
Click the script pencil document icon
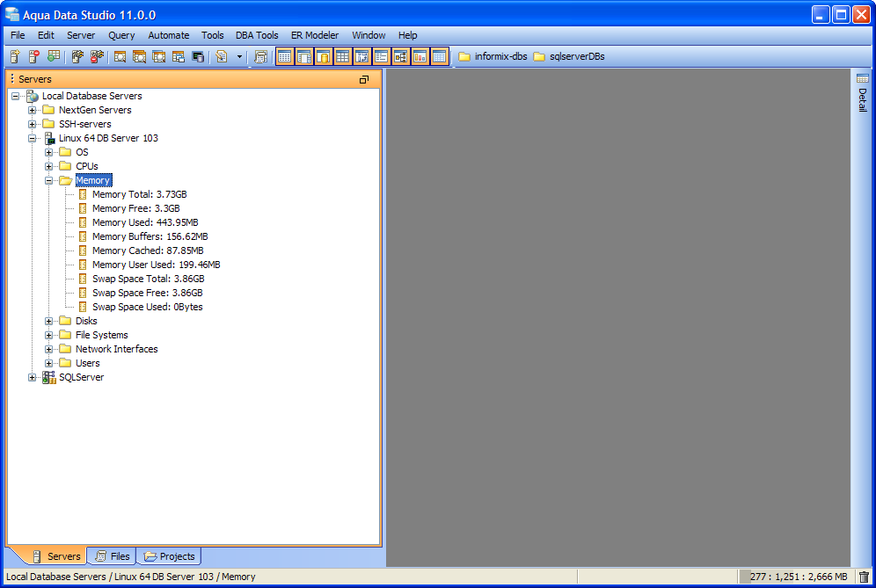222,56
